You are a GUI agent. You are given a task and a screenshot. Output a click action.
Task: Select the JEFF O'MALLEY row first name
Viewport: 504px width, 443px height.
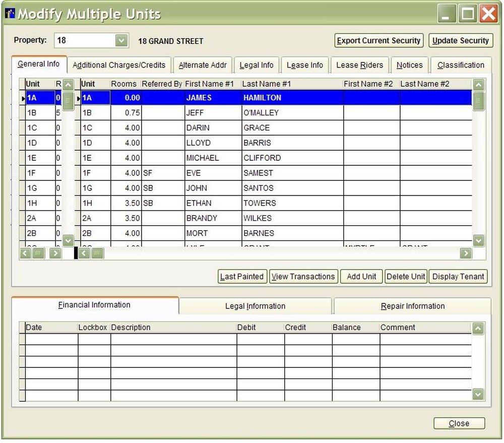[x=195, y=113]
